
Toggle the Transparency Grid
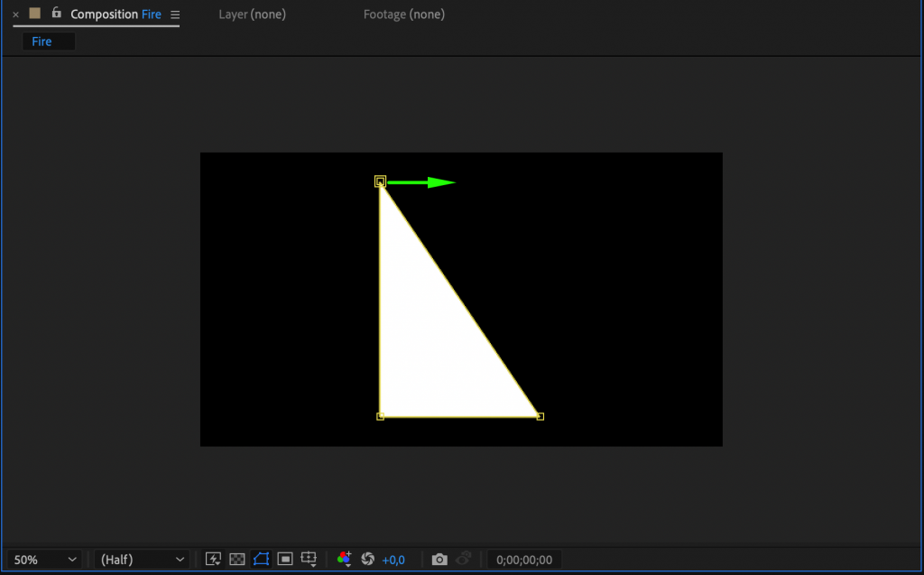(x=236, y=559)
